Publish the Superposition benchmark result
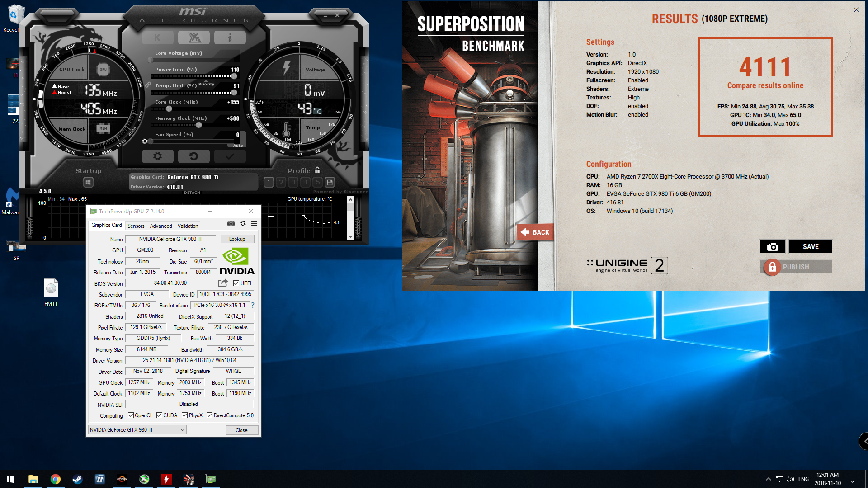The width and height of the screenshot is (868, 490). pos(796,268)
